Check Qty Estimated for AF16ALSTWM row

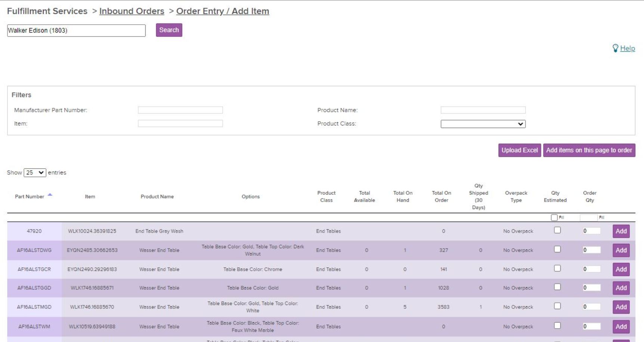coord(557,326)
